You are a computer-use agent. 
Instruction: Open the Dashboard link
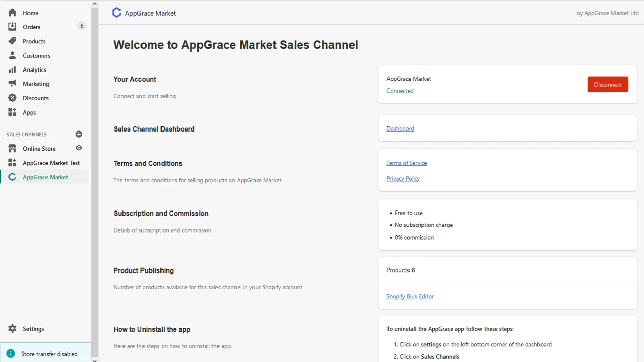400,129
